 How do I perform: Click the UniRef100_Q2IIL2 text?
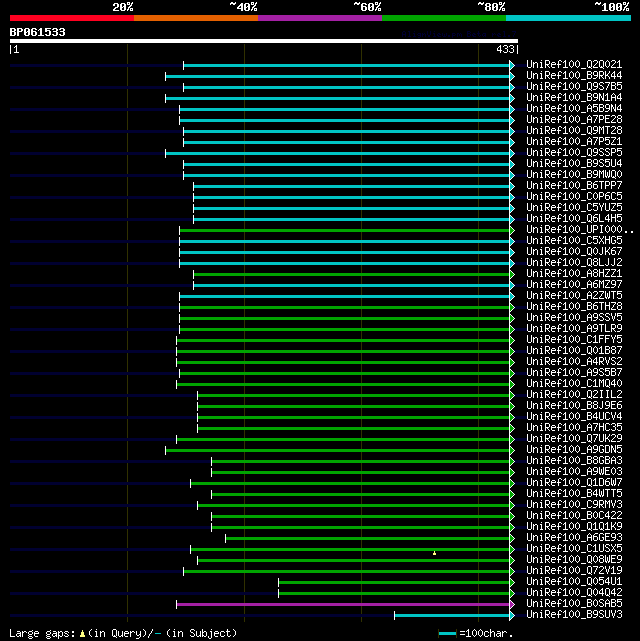(x=574, y=394)
